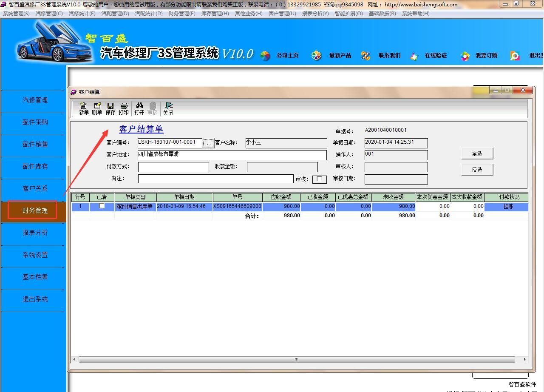This screenshot has width=544, height=392.
Task: Click the 删单 delete document toolbar icon
Action: pos(97,108)
